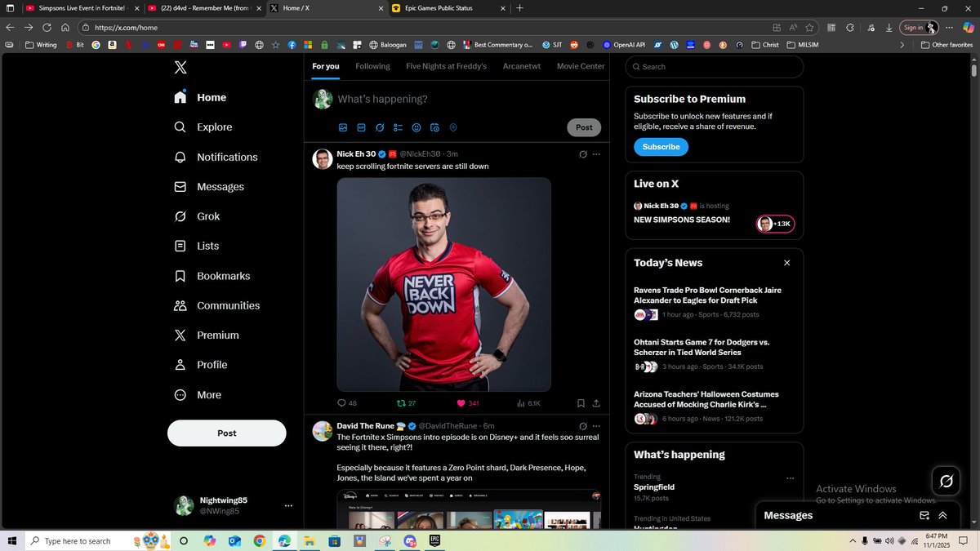This screenshot has height=551, width=980.
Task: Click the X logo in sidebar
Action: tap(180, 68)
